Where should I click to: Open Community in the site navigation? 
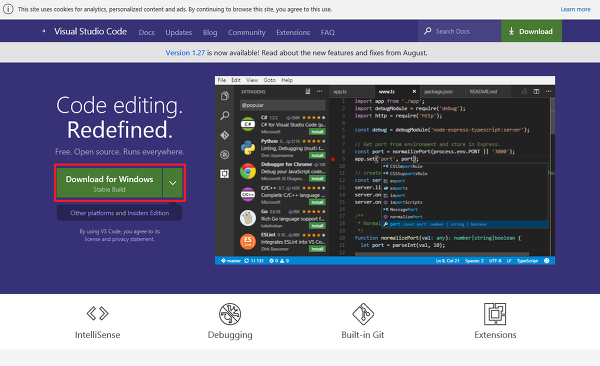click(x=247, y=33)
